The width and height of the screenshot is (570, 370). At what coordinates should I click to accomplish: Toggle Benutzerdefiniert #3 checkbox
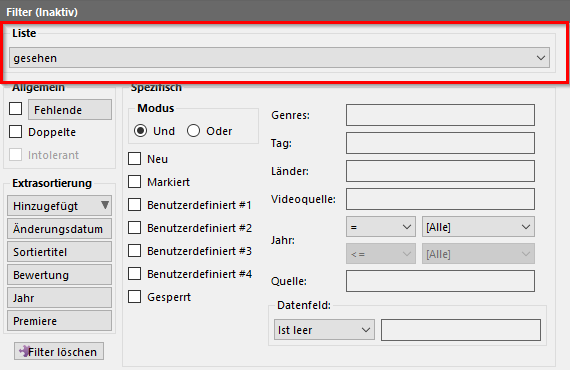pos(135,250)
